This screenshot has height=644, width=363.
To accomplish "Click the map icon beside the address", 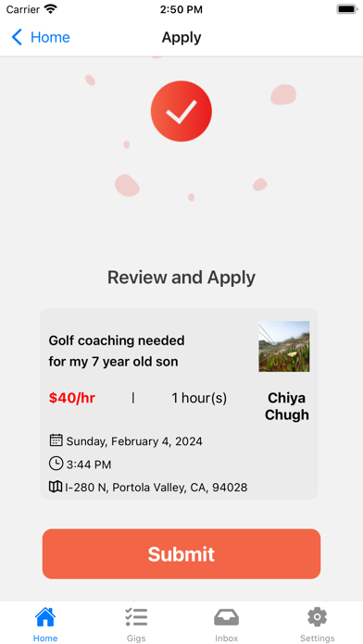I will [x=56, y=487].
